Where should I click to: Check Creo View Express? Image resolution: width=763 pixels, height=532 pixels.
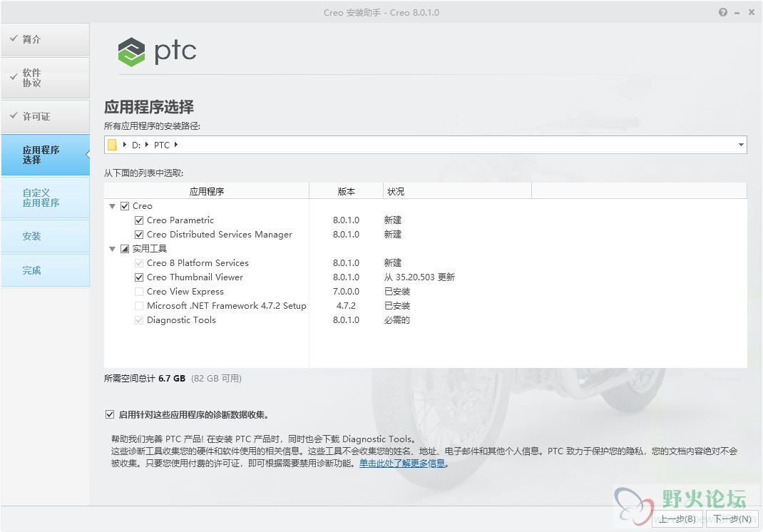click(139, 292)
